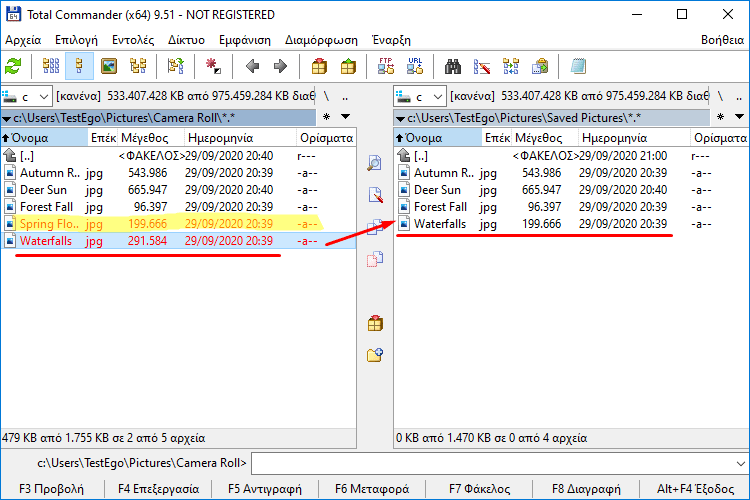Screen dimensions: 750x500
Task: Open the Έναρξη menu
Action: pyautogui.click(x=391, y=40)
